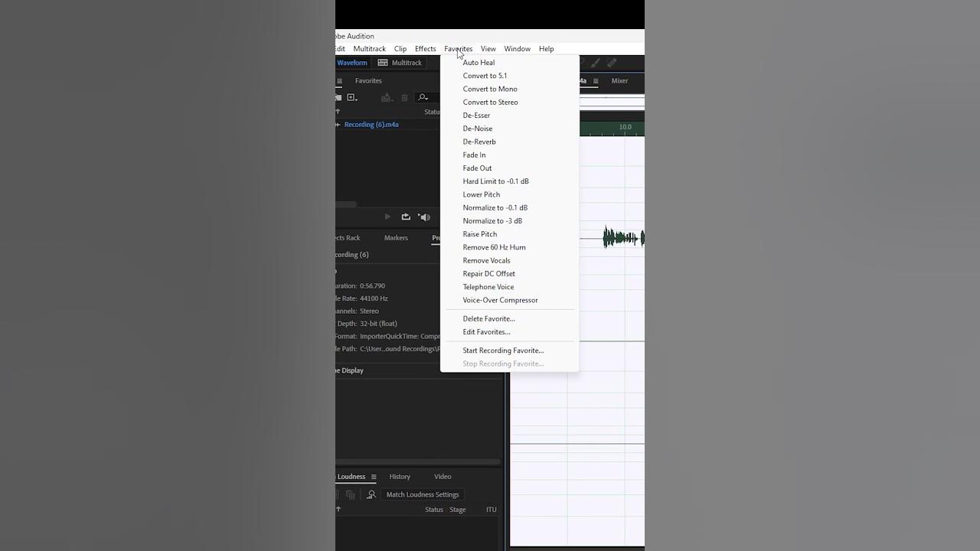Click the waveform audio clip in editor
Screen dimensions: 980x551
click(x=623, y=238)
